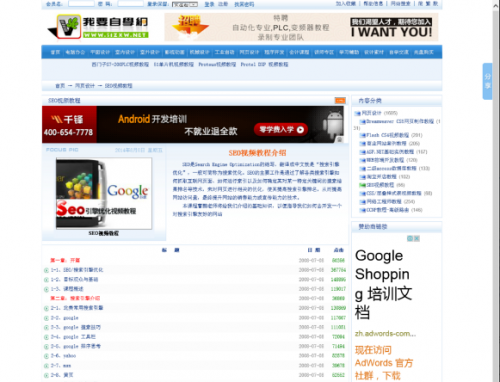Viewport: 500px width, 382px height.
Task: Click the green folder icon of SEO category
Action: 362,185
